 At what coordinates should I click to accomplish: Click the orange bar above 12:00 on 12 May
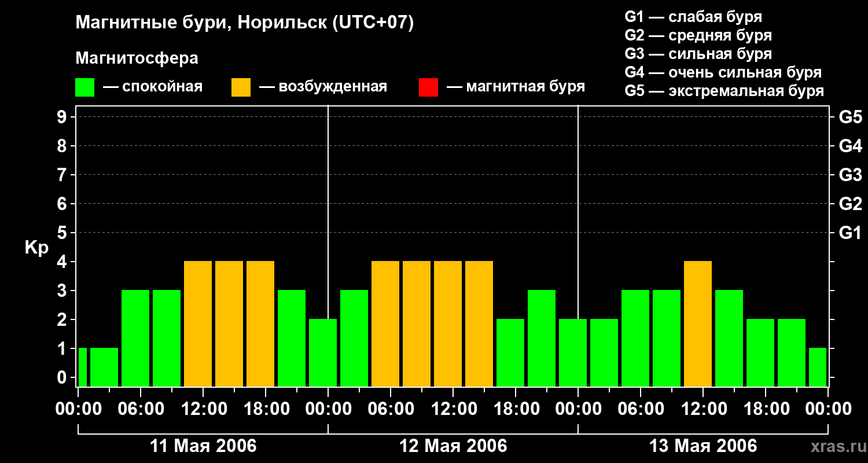tap(448, 324)
